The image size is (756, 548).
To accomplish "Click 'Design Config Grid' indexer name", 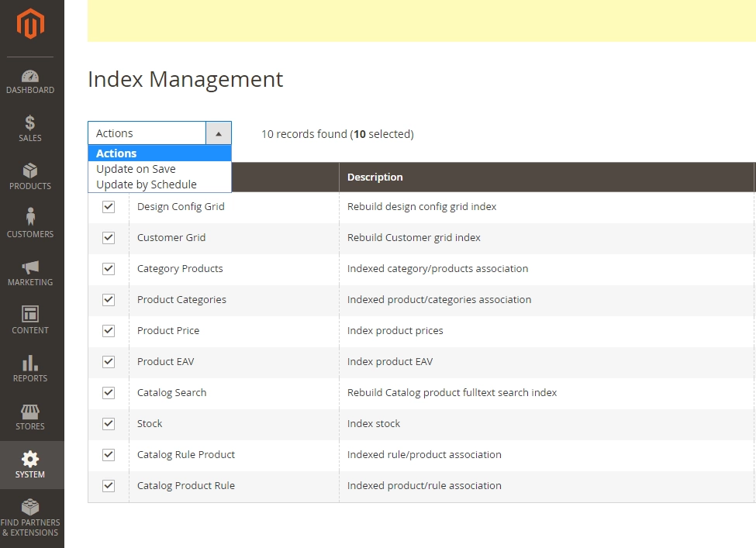I will coord(181,207).
